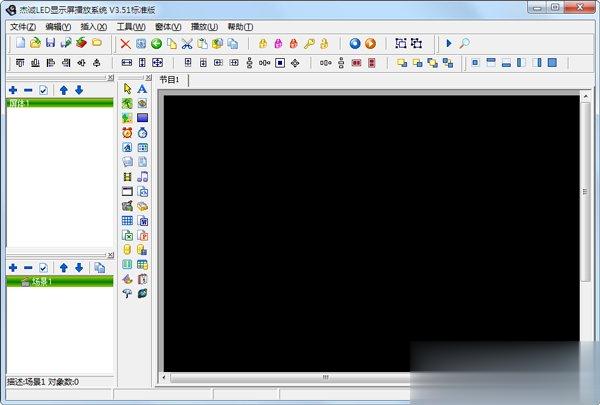Close the upper left window list panel

[111, 78]
